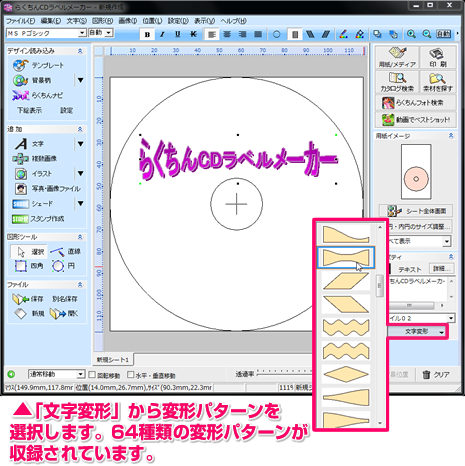Image resolution: width=465 pixels, height=466 pixels.
Task: Expand the イラスト dropdown arrow
Action: click(80, 174)
